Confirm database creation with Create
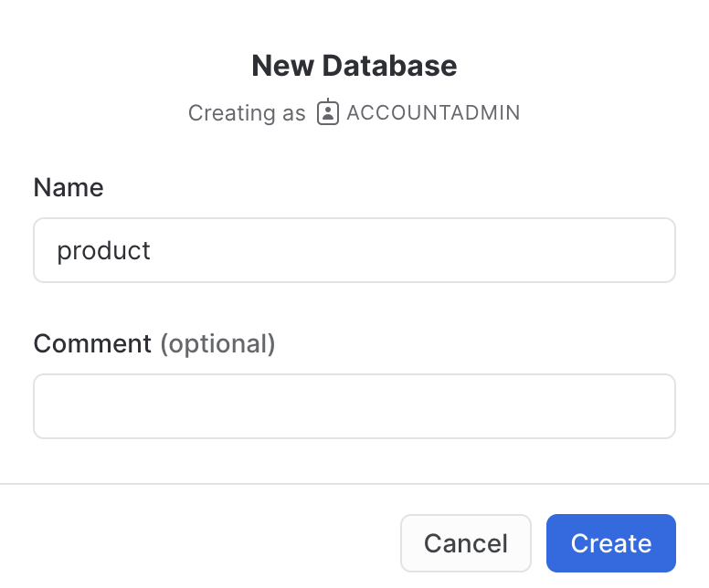Screen dimensions: 709x588 [610, 543]
